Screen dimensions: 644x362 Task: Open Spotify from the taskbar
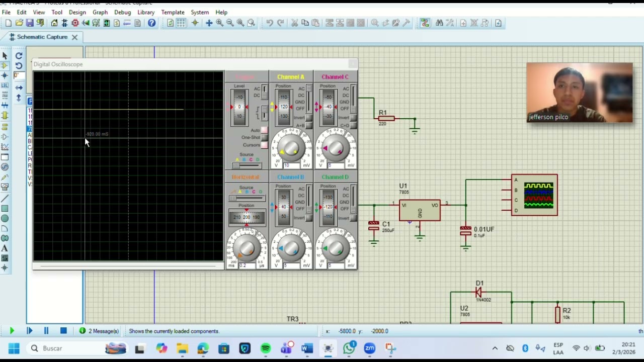[x=265, y=348]
